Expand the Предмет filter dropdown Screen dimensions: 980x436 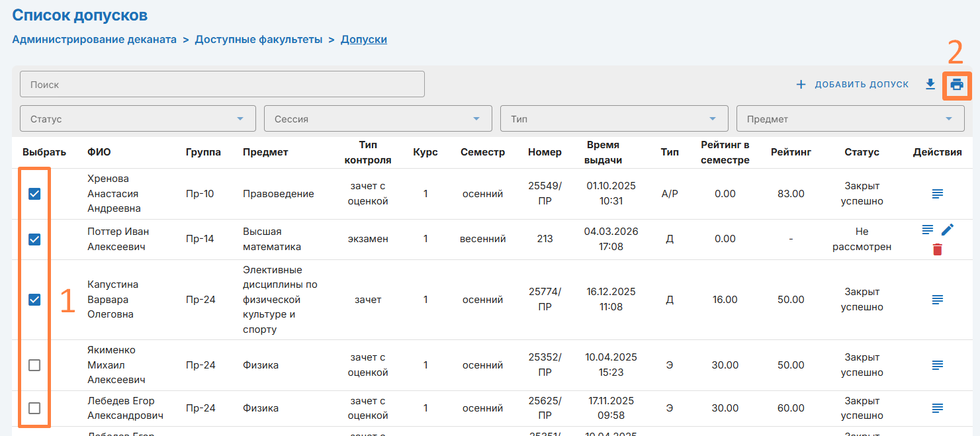(850, 119)
